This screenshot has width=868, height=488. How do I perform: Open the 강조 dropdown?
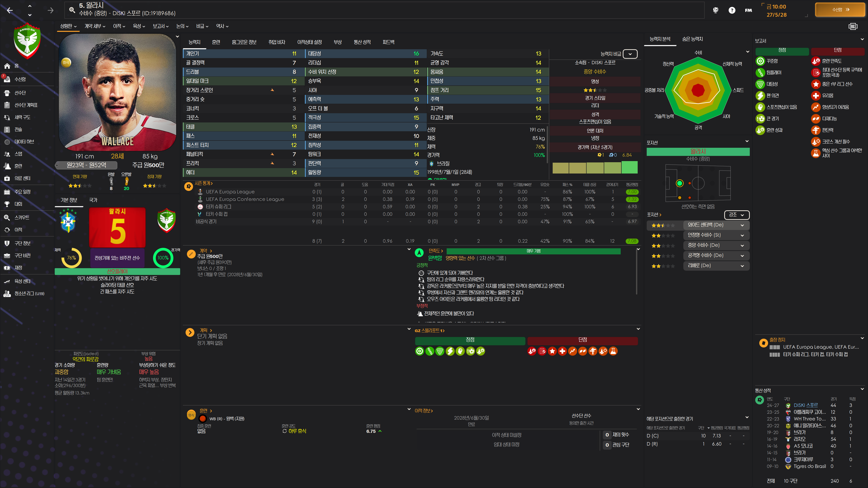pos(736,215)
